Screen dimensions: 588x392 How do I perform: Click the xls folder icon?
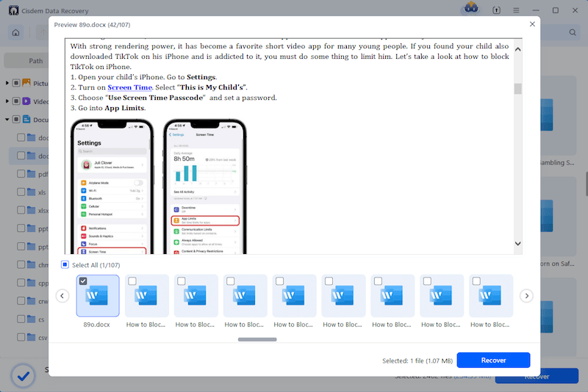click(x=32, y=192)
